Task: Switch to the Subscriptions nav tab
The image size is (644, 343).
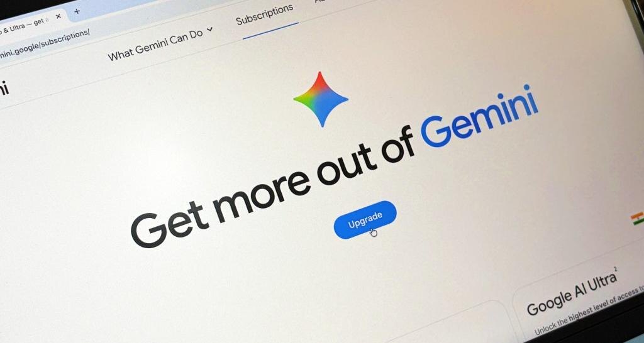Action: (x=265, y=15)
